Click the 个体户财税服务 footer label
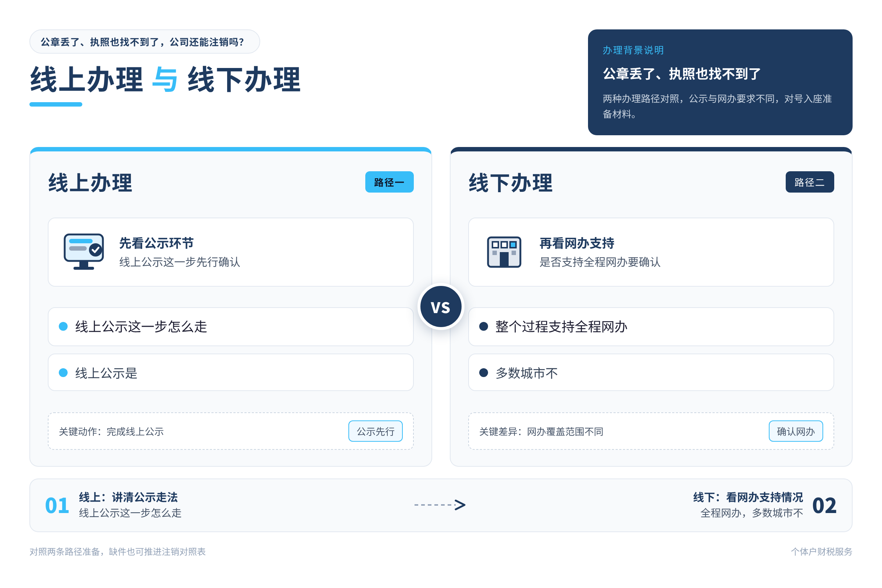The image size is (882, 588). [822, 552]
